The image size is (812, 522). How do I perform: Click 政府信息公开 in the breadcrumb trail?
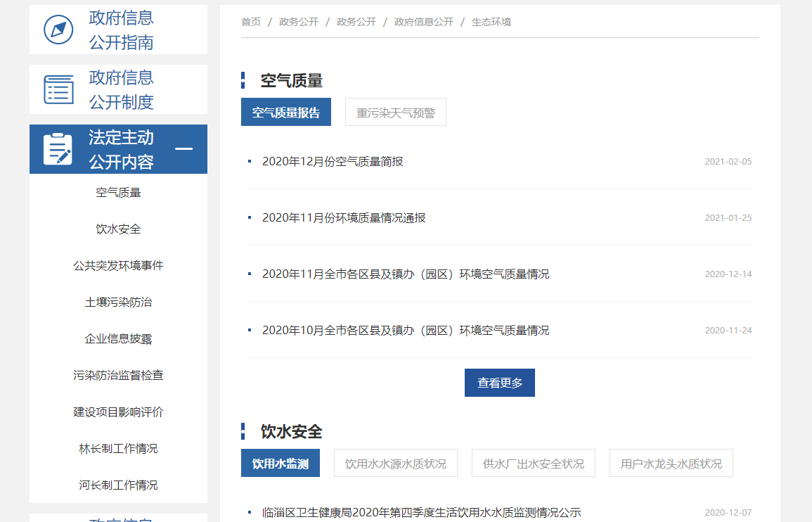[x=423, y=23]
